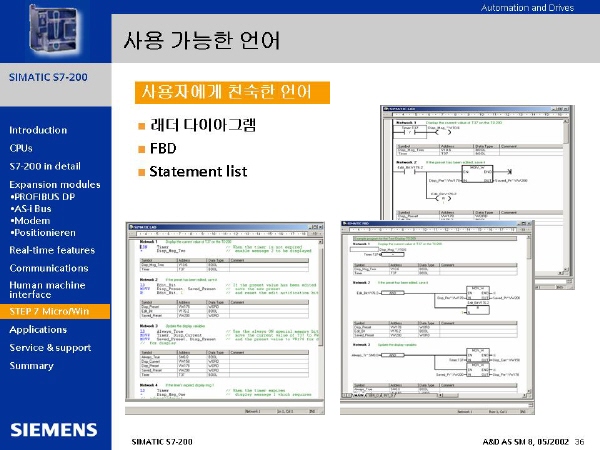Viewport: 600px width, 450px height.
Task: Jump to the Summary section
Action: 31,366
